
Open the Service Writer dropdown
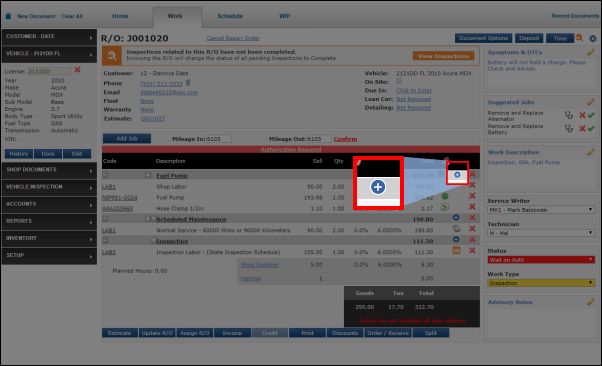[541, 210]
